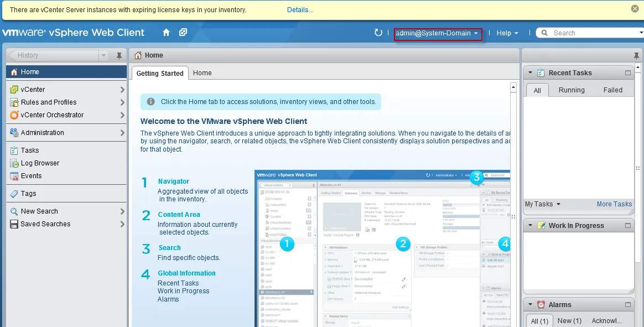644x327 pixels.
Task: Open the Tasks navigator entry
Action: click(x=66, y=150)
